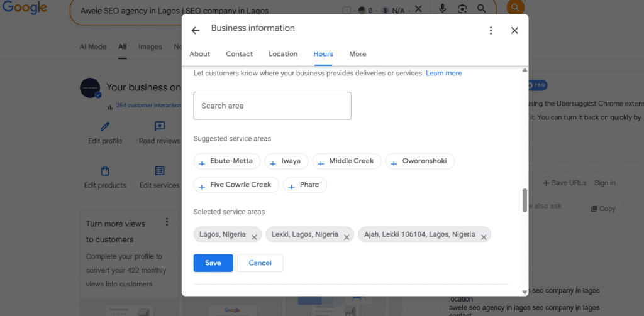Screen dimensions: 644x316
Task: Start voice search with microphone icon
Action: (442, 9)
